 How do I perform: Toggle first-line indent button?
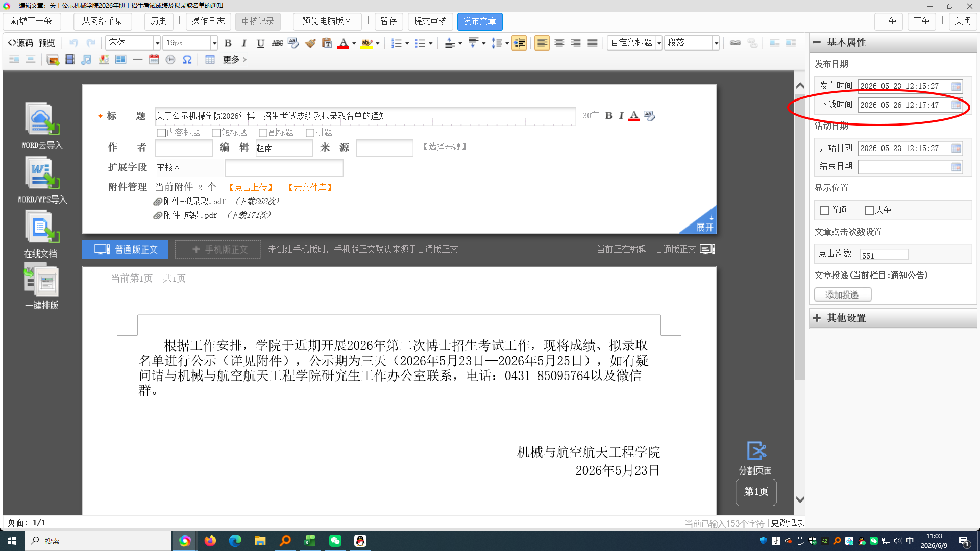[x=519, y=43]
